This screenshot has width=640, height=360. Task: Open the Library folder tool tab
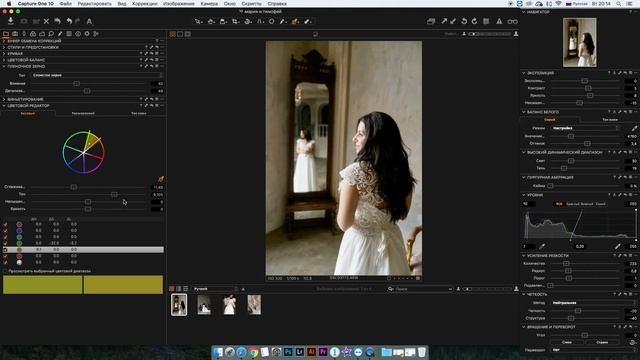click(6, 34)
